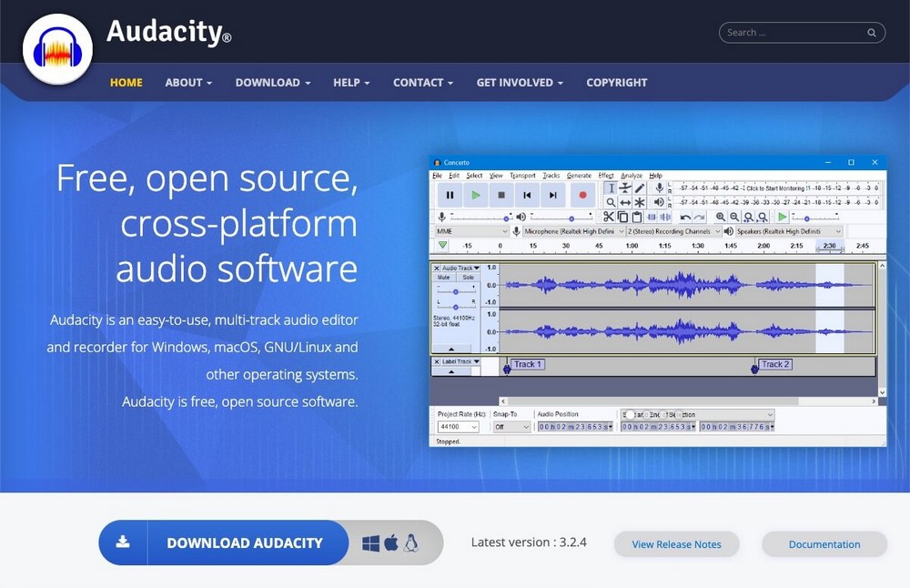The image size is (910, 588).
Task: Open View Release Notes
Action: (x=676, y=544)
